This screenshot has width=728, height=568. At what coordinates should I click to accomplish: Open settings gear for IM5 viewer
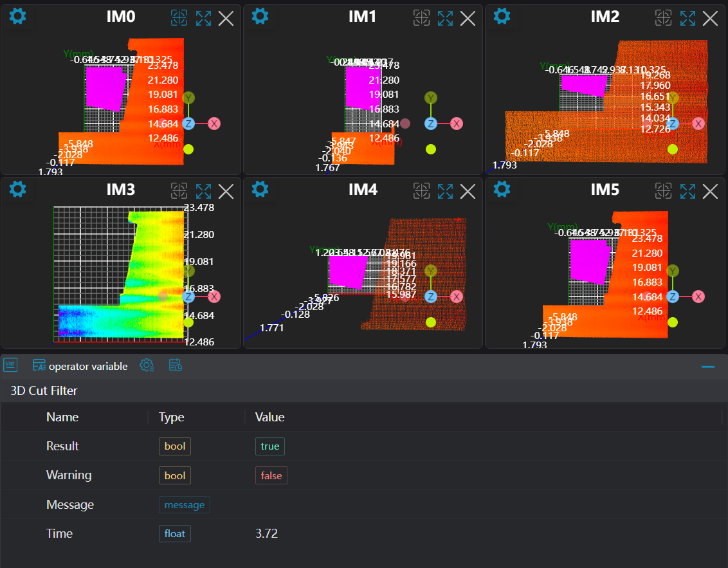pyautogui.click(x=502, y=189)
